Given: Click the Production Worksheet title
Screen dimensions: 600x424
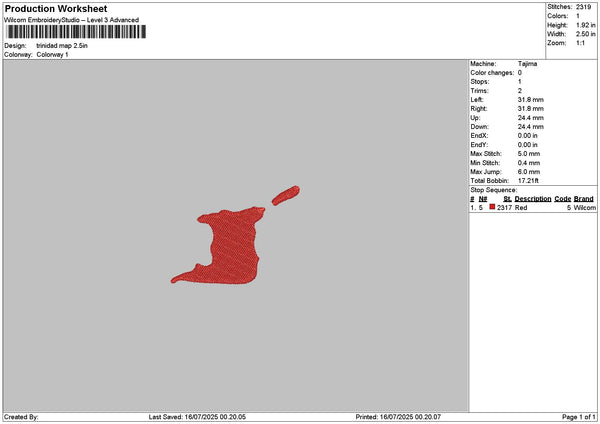Looking at the screenshot, I should [56, 8].
